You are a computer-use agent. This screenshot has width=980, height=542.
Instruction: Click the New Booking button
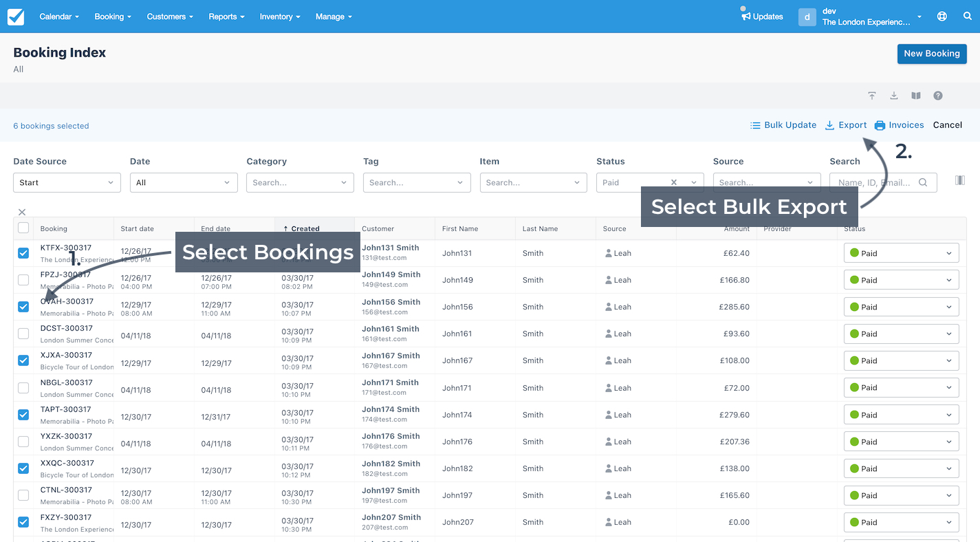point(932,54)
